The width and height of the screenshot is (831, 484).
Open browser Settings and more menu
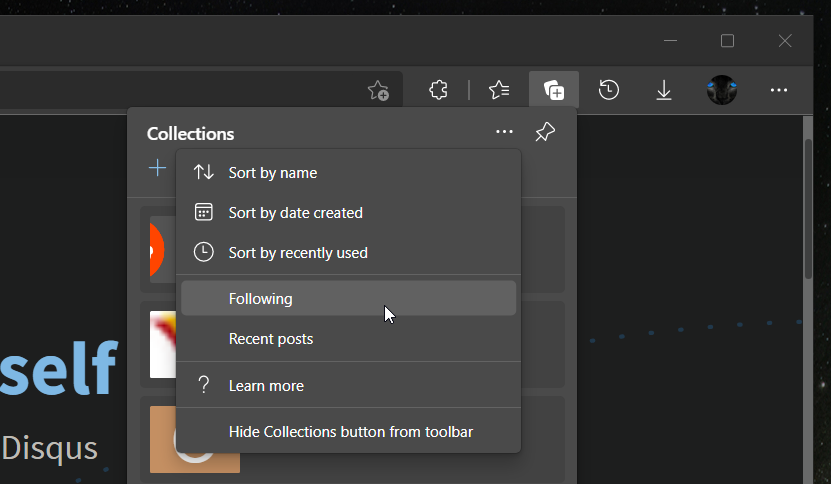[779, 91]
